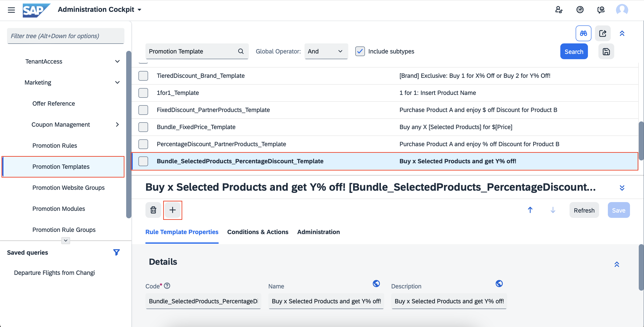Click the Code input field
Image resolution: width=644 pixels, height=327 pixels.
pyautogui.click(x=203, y=301)
